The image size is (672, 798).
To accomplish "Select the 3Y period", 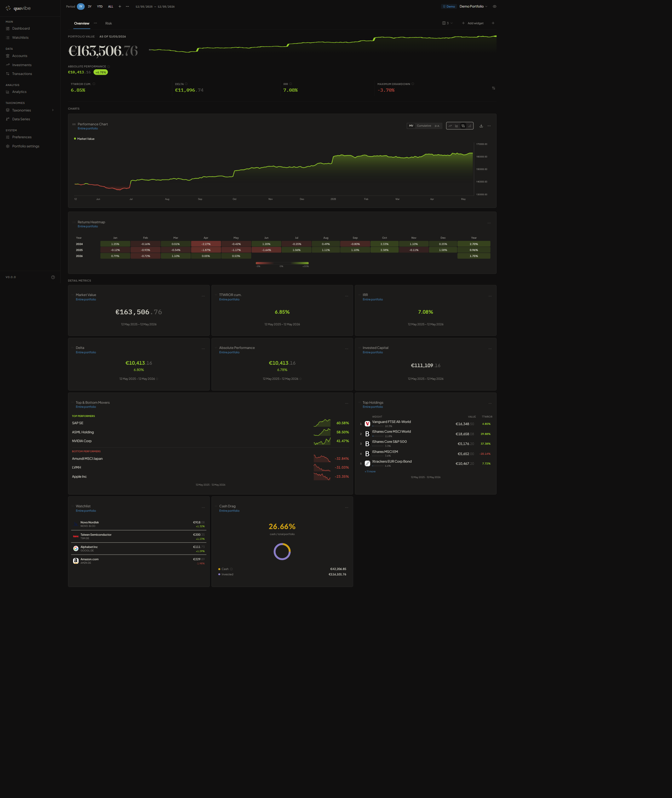I will 89,7.
